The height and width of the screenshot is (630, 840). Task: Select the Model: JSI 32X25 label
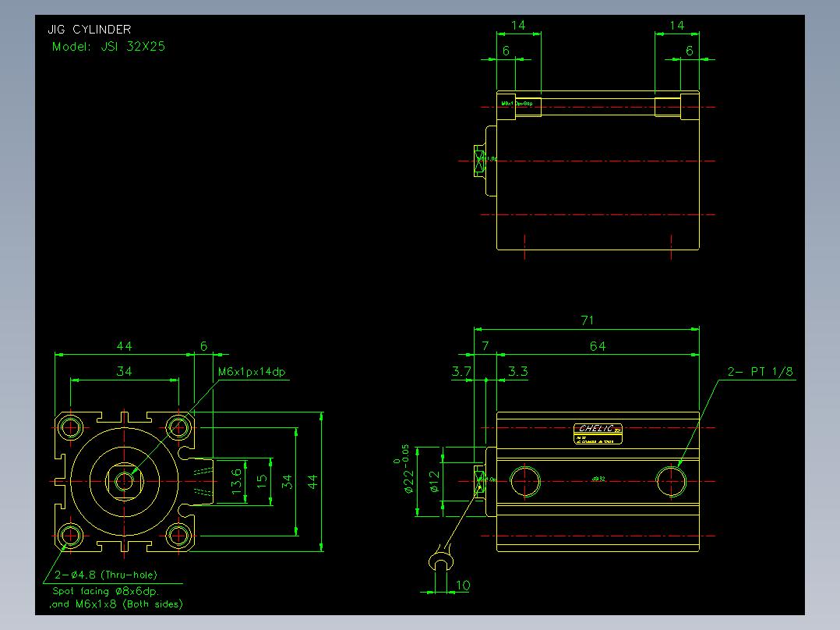[x=109, y=47]
